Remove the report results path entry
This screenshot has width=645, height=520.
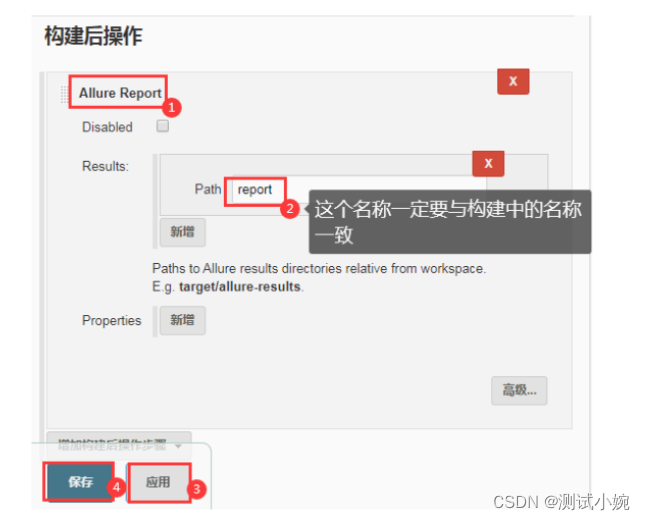click(488, 164)
